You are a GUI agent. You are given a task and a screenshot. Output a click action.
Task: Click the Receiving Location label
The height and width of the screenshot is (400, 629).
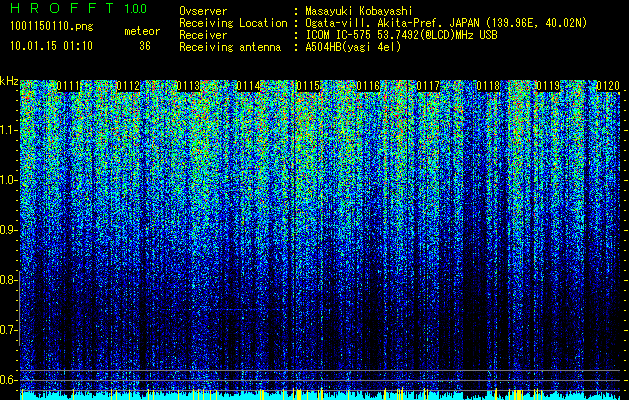click(x=233, y=23)
